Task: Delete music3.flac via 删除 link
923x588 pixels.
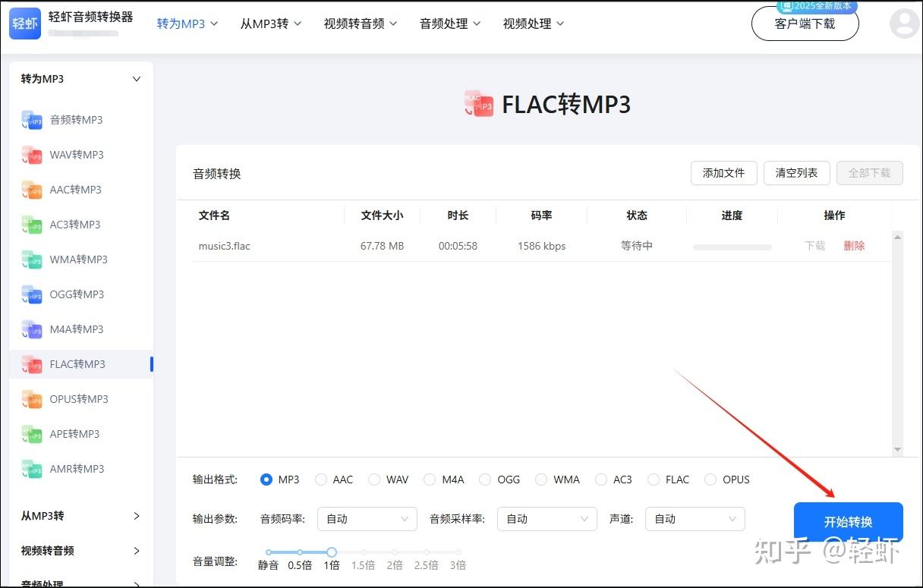Action: [x=854, y=246]
